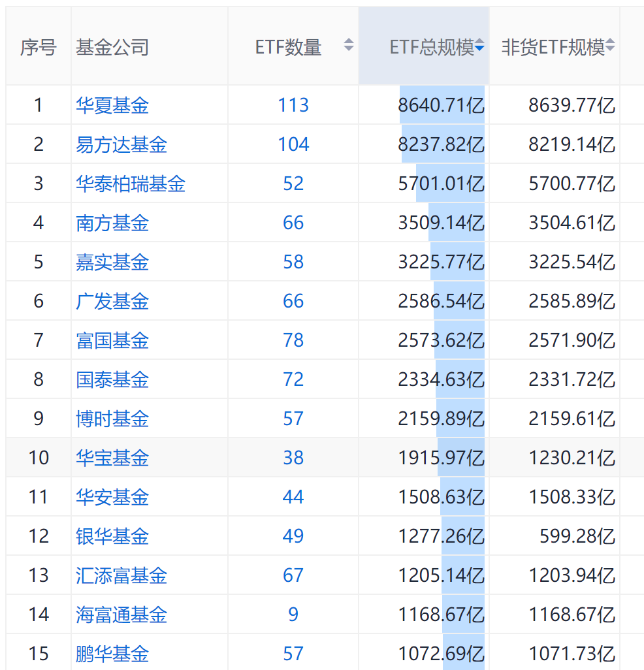Click ETF count 66 for 南方基金
The width and height of the screenshot is (644, 670).
coord(293,223)
